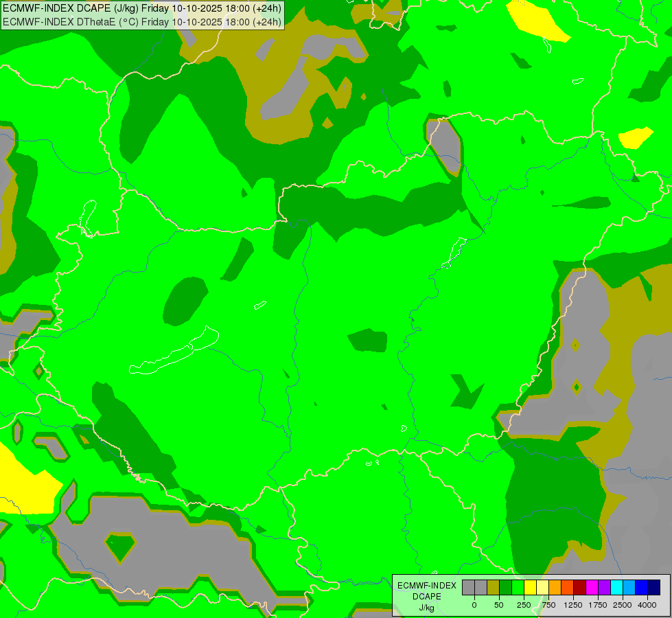Click the DCAPE title line at top left
672x618 pixels.
click(x=142, y=8)
